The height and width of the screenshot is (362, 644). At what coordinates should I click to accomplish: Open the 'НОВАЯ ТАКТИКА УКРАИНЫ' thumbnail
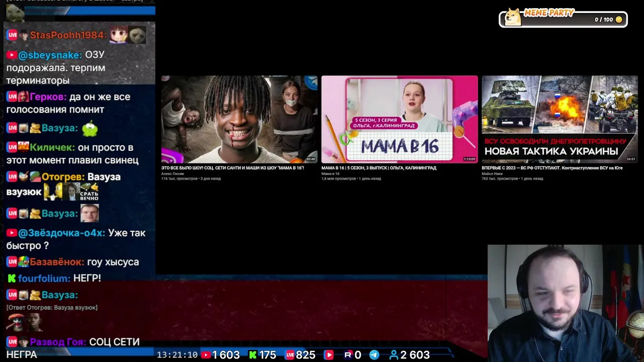click(x=559, y=119)
